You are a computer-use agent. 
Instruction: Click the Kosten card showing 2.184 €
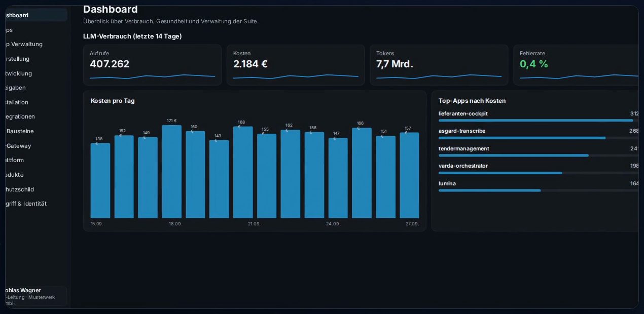[296, 65]
